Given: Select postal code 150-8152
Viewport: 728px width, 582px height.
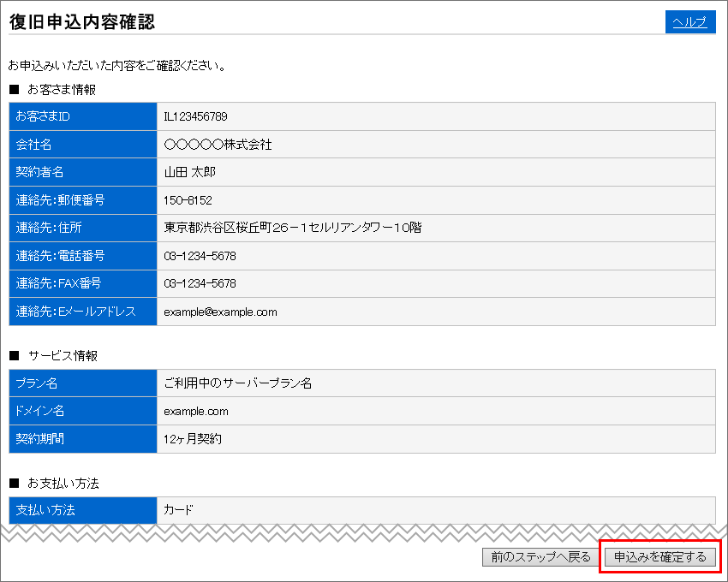Looking at the screenshot, I should tap(188, 200).
